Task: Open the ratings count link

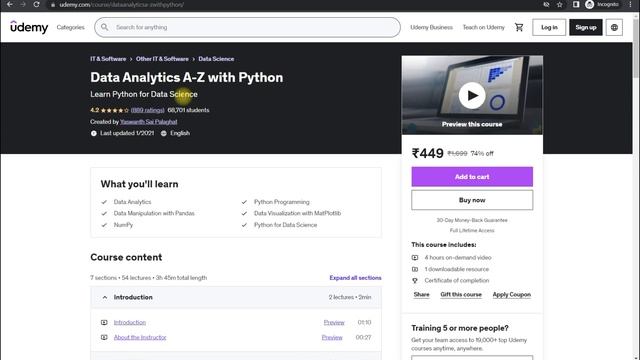Action: [x=147, y=110]
